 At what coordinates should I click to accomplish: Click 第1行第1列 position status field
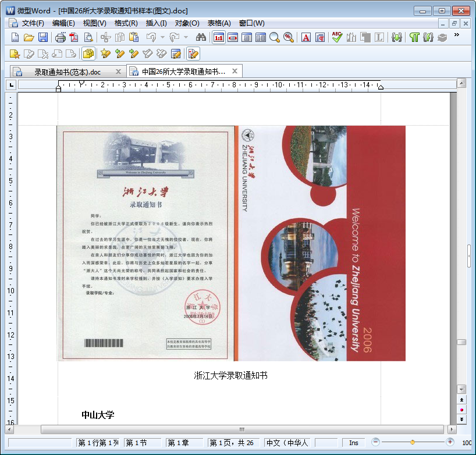[98, 443]
